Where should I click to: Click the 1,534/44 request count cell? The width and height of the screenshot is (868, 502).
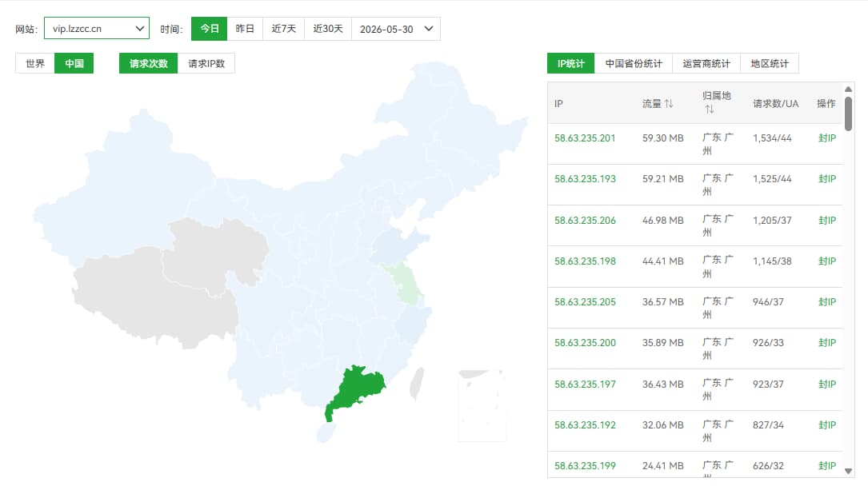pos(772,138)
